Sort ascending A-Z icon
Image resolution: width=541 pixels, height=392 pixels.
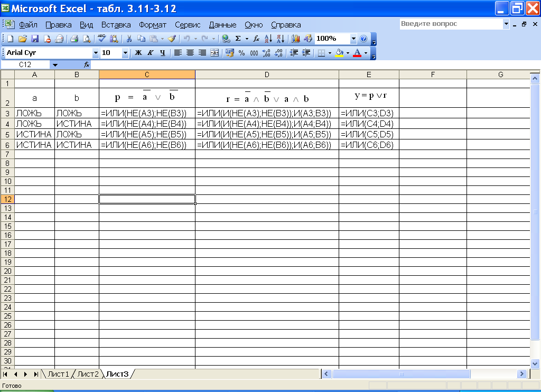tap(268, 39)
